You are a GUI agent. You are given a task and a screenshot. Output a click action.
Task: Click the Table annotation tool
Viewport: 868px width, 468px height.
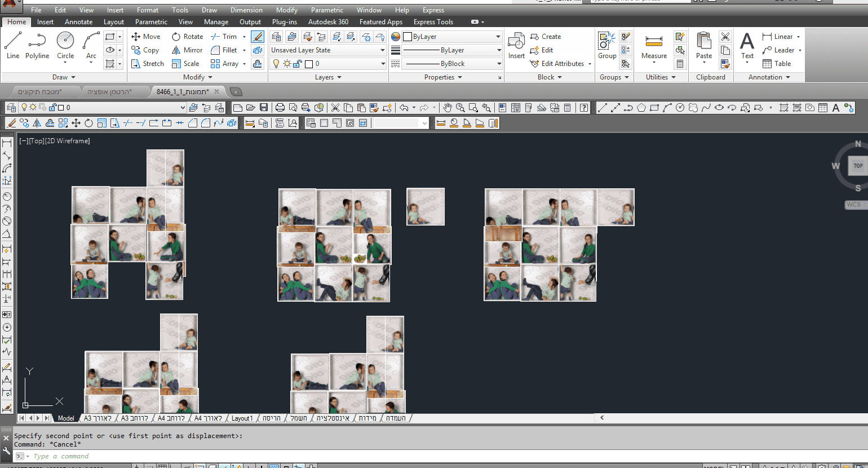(777, 64)
